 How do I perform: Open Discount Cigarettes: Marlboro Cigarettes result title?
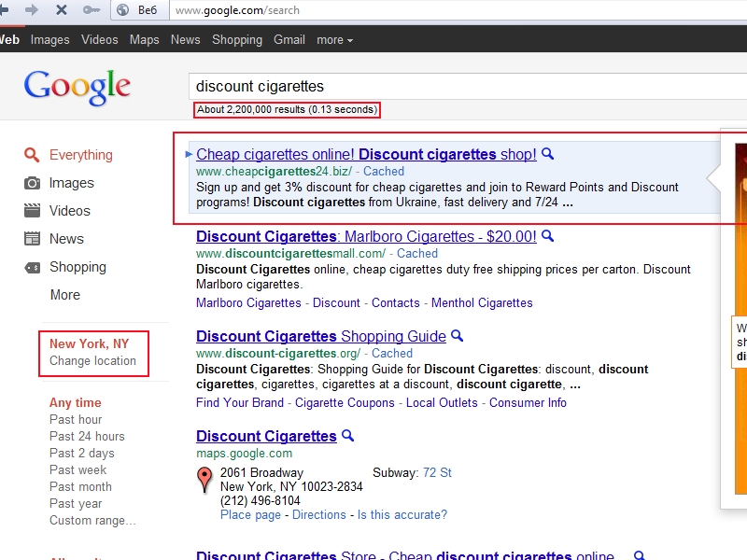(366, 237)
